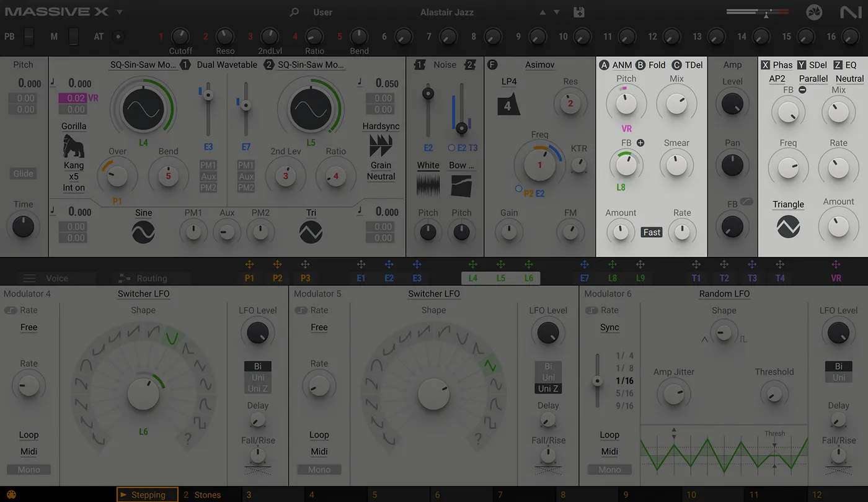This screenshot has height=502, width=868.
Task: Toggle the Rate switch in Modulator 5
Action: point(301,310)
